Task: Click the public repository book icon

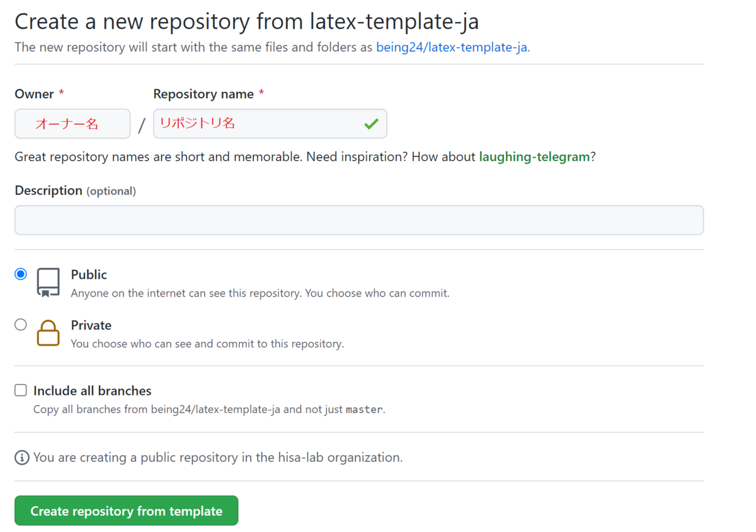Action: tap(49, 283)
